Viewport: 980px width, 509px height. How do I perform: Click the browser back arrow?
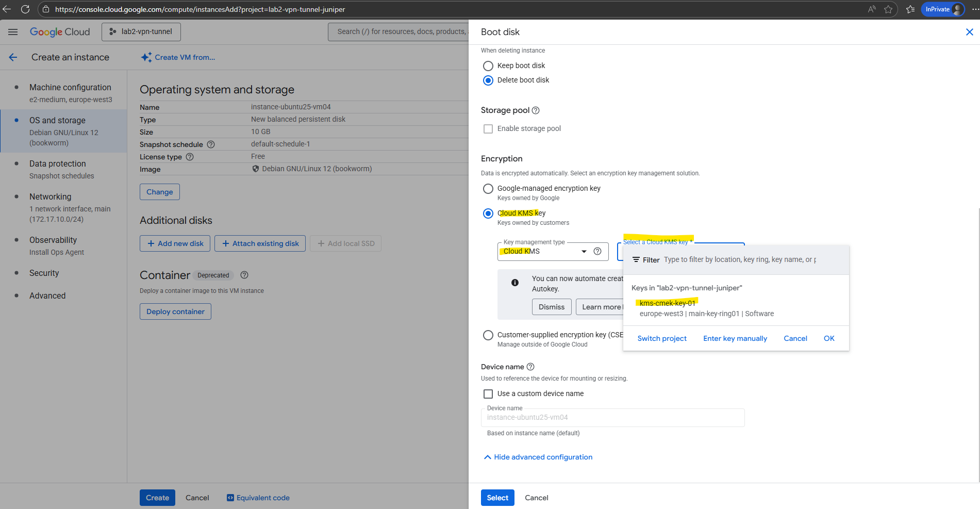[7, 9]
